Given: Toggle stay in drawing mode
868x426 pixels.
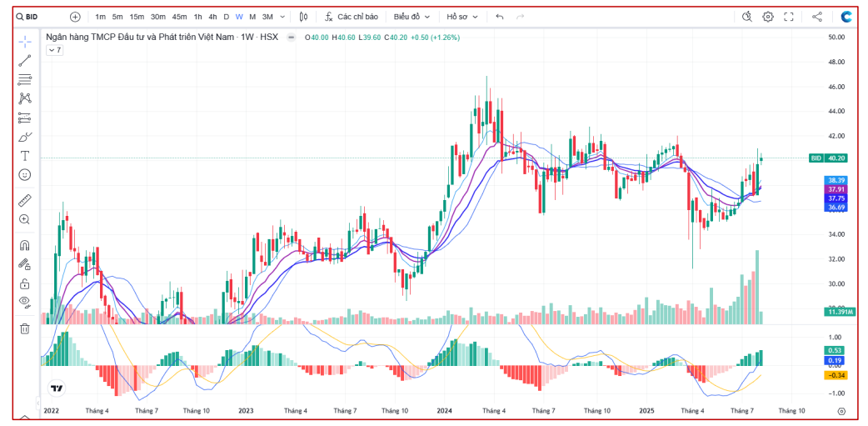Looking at the screenshot, I should 25,263.
